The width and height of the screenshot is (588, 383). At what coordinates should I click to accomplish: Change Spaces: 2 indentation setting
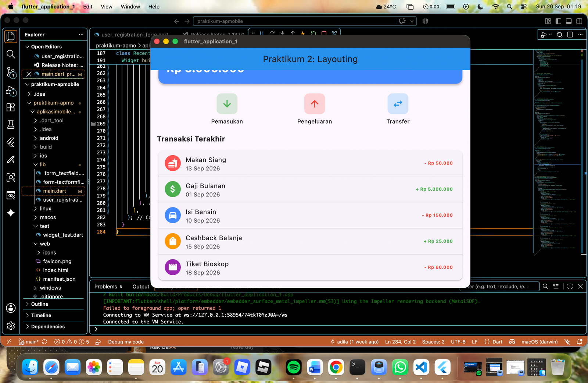click(x=433, y=342)
